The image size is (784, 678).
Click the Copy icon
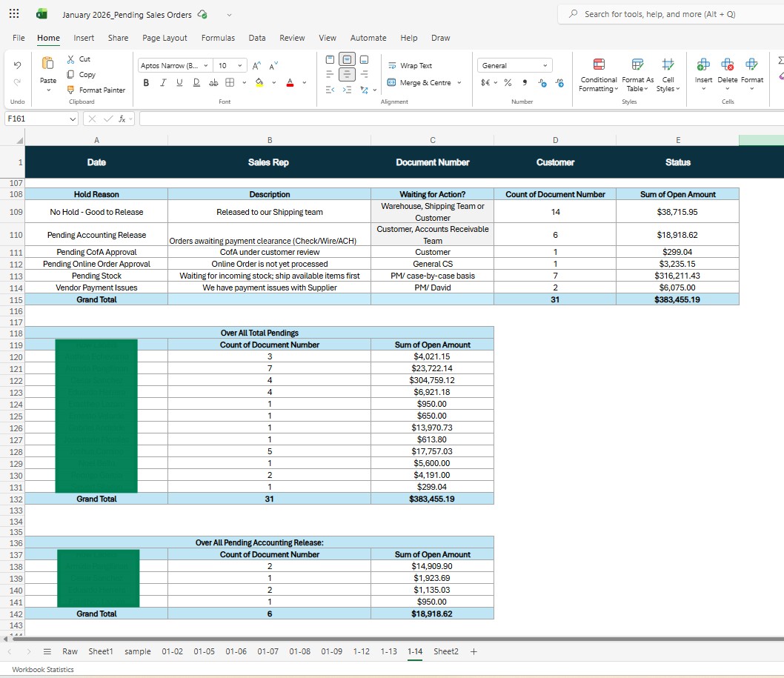(x=71, y=75)
